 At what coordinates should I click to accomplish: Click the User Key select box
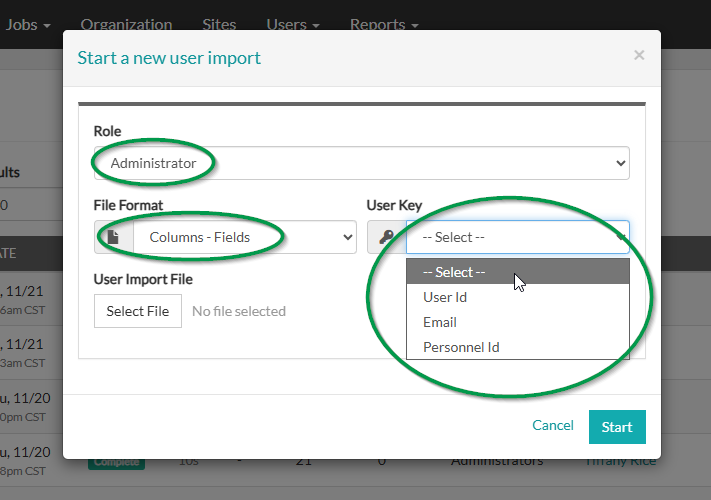(517, 237)
